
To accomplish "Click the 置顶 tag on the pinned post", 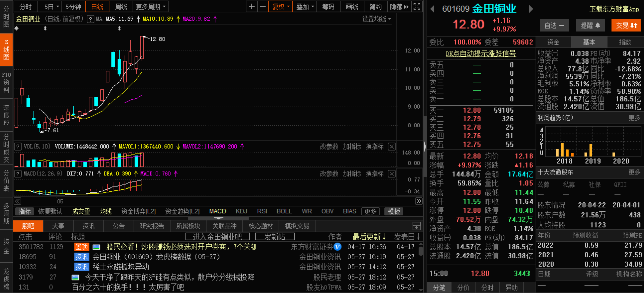I will (82, 247).
